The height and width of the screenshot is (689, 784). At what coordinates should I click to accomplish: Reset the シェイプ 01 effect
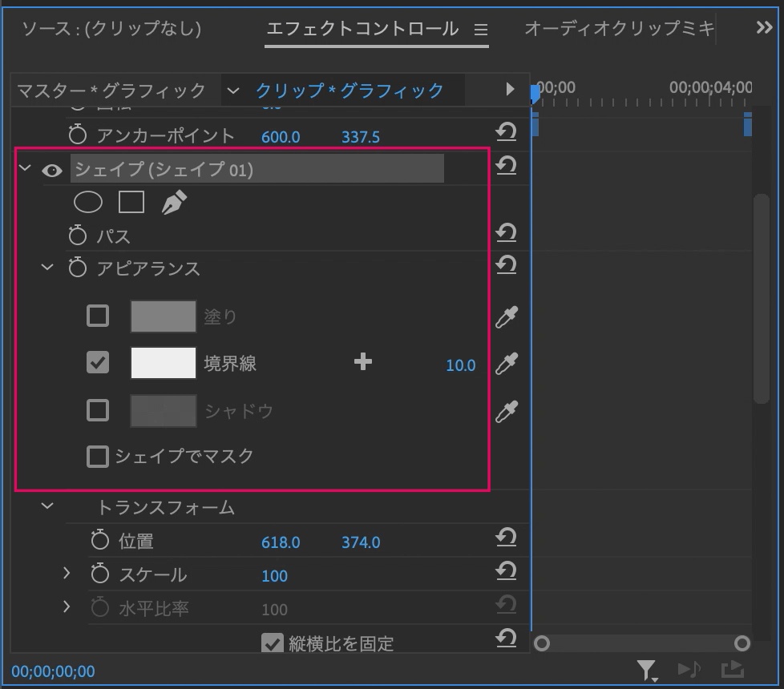[x=506, y=165]
